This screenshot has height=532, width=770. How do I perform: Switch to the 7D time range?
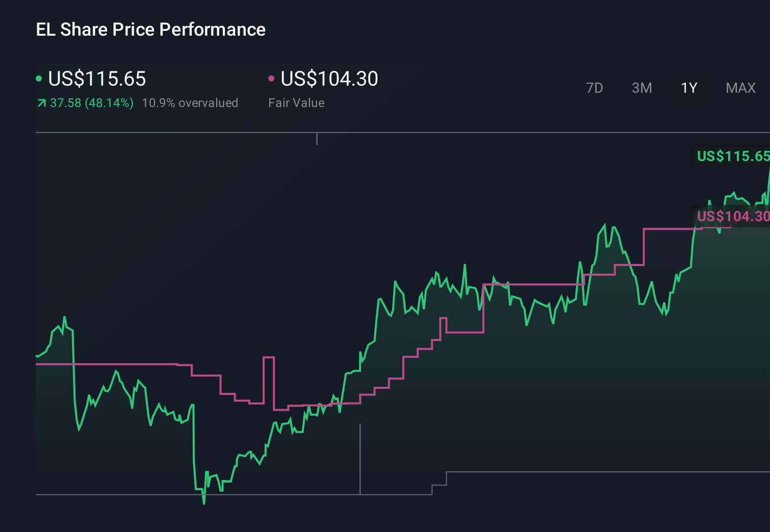click(595, 88)
